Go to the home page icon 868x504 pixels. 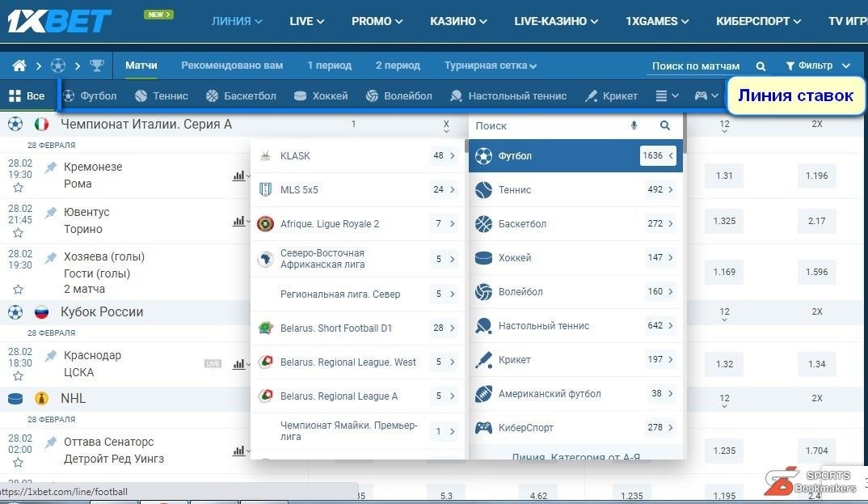[x=19, y=66]
